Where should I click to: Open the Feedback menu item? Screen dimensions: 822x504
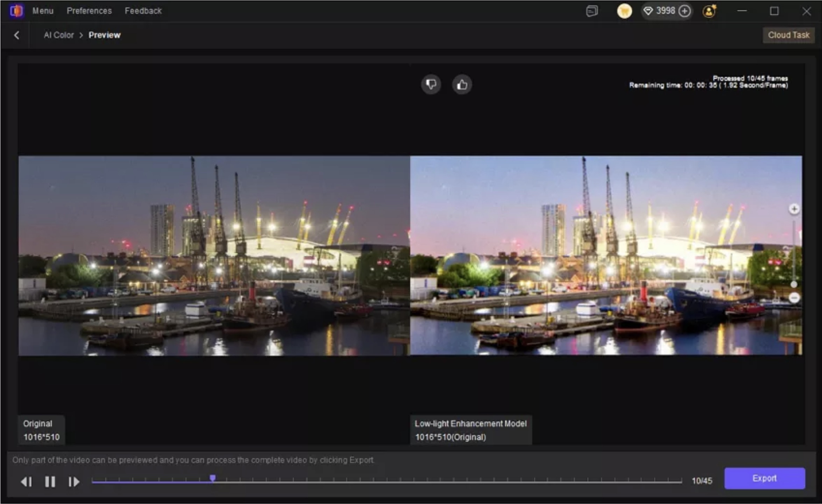(x=143, y=11)
